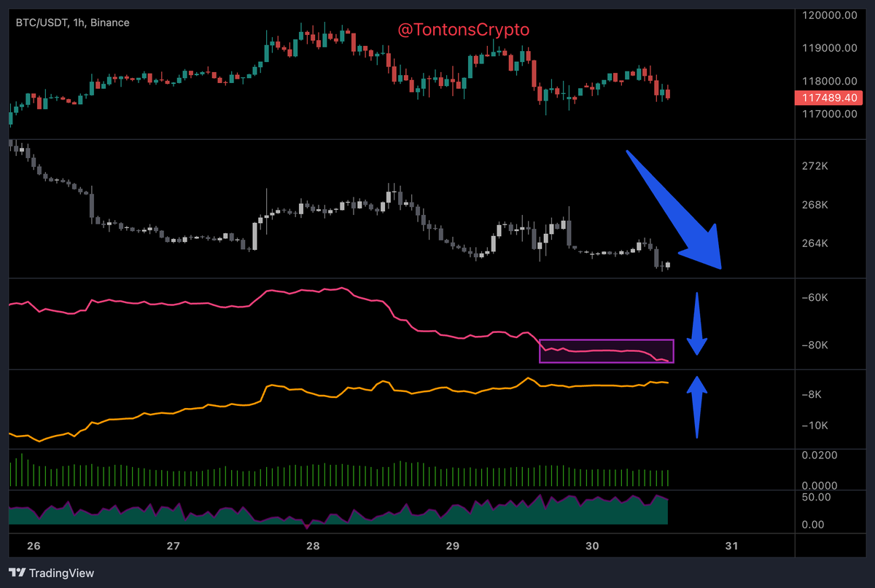Select the 118000.00 price axis label
The image size is (875, 588).
(830, 81)
